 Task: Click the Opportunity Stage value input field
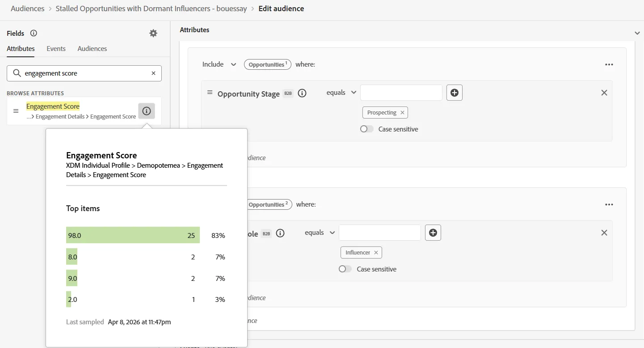[401, 93]
